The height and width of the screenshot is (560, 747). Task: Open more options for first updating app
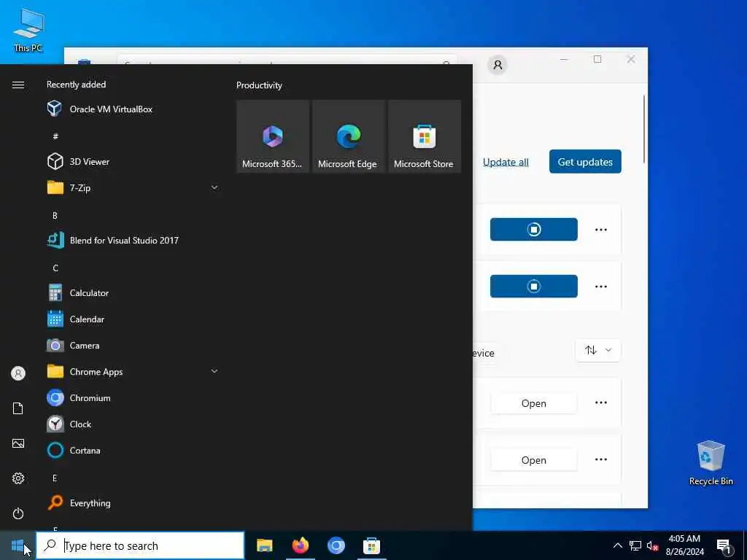[x=601, y=230]
